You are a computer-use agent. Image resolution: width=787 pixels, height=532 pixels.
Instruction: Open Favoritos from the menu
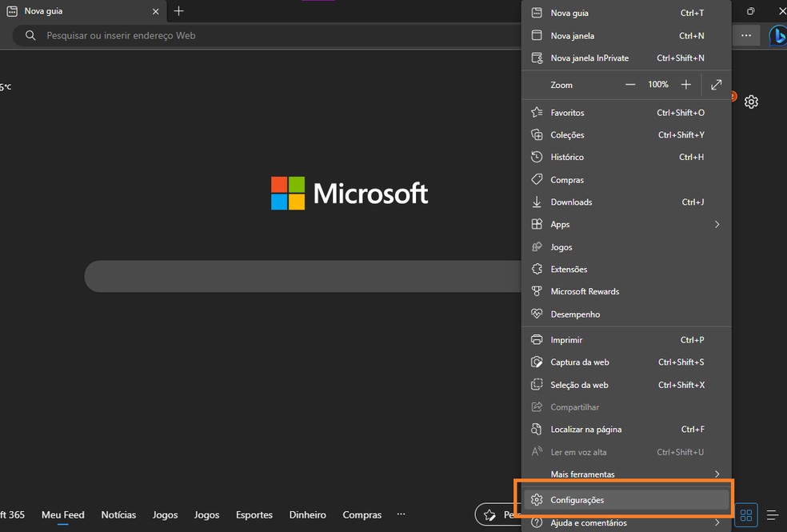pos(626,113)
